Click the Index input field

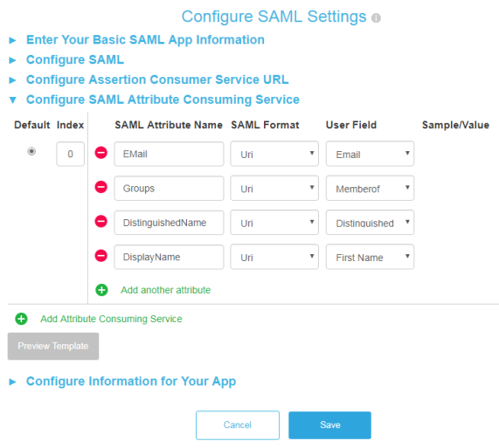(x=70, y=154)
